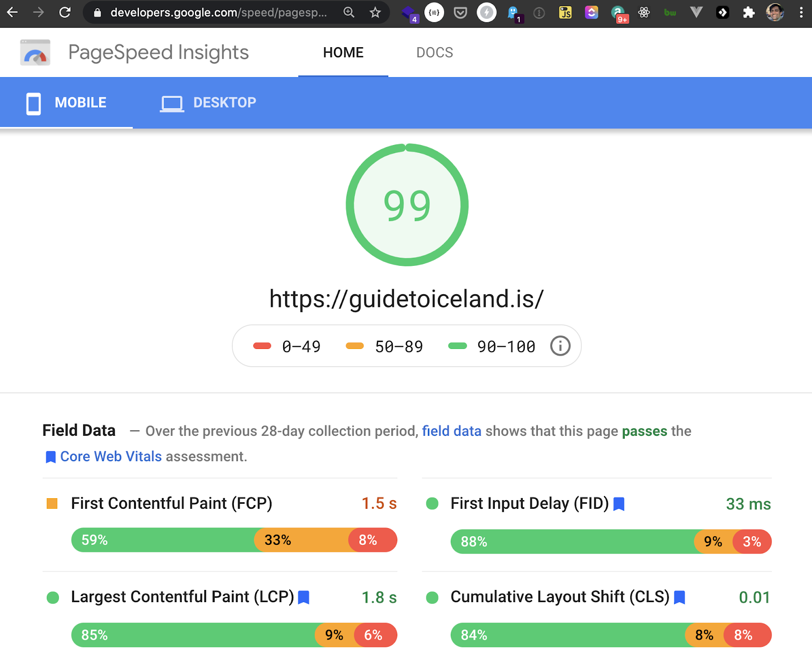Switch to the DESKTOP results tab

[x=208, y=102]
